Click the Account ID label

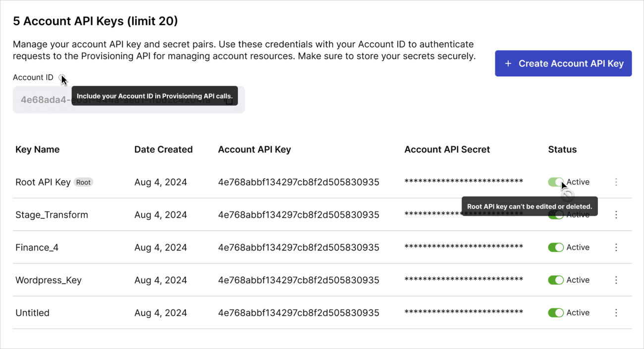(x=33, y=77)
